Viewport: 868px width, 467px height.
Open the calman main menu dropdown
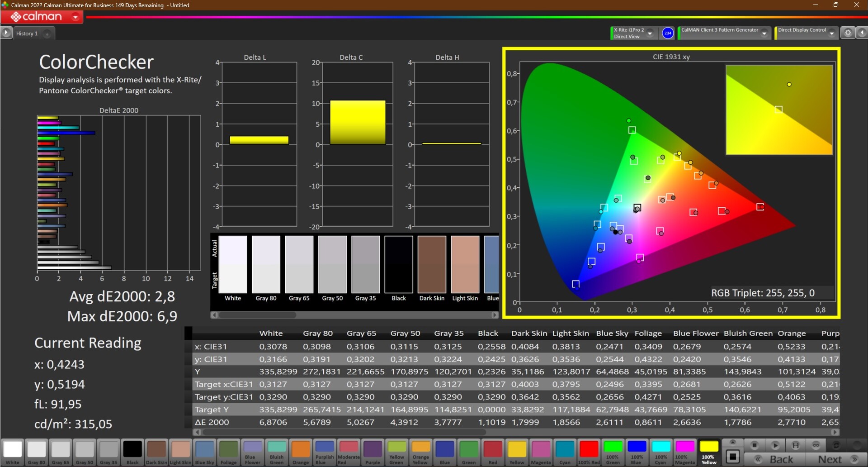click(x=75, y=17)
